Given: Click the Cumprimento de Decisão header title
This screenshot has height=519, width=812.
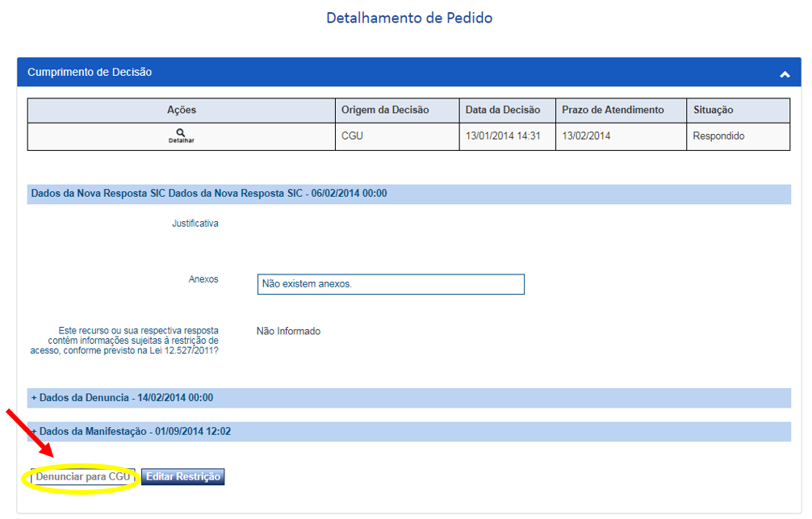Looking at the screenshot, I should click(x=90, y=72).
